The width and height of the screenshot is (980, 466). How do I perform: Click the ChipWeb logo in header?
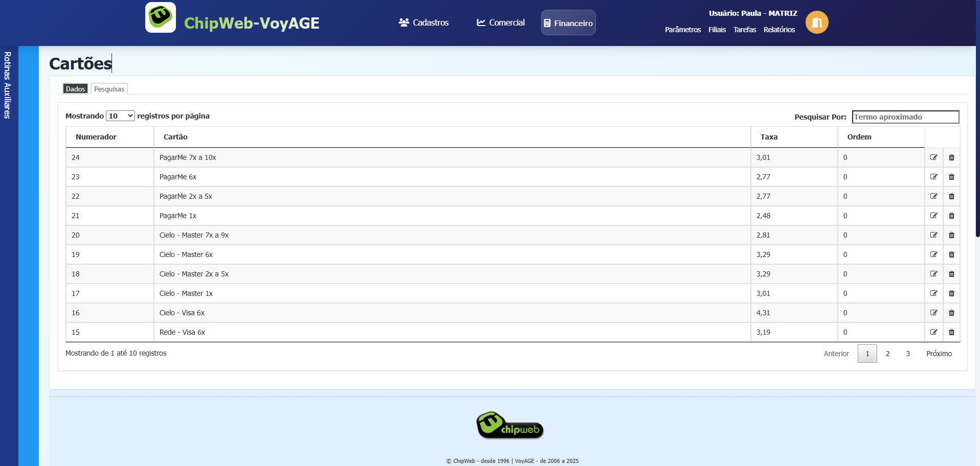[161, 18]
